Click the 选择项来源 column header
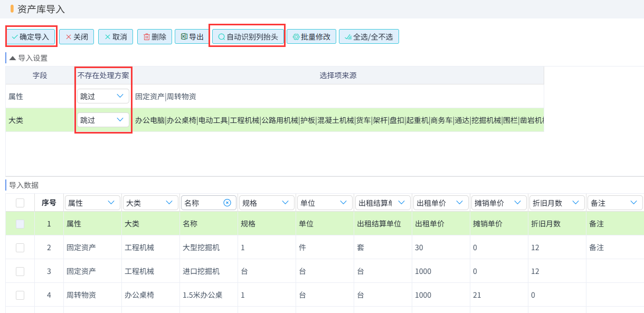644x313 pixels. tap(338, 75)
